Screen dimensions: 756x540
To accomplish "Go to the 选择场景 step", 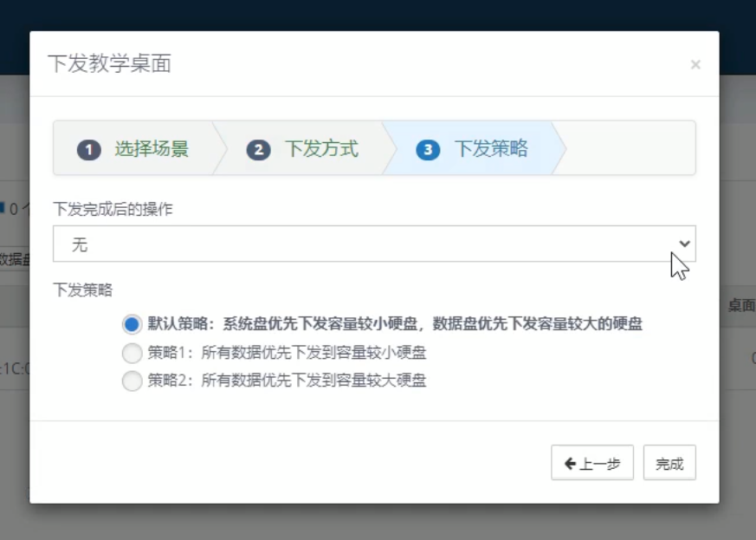I will (x=151, y=149).
